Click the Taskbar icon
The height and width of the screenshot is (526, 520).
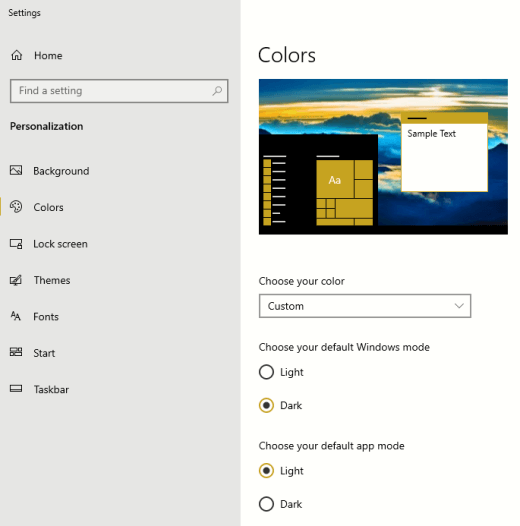tap(16, 388)
